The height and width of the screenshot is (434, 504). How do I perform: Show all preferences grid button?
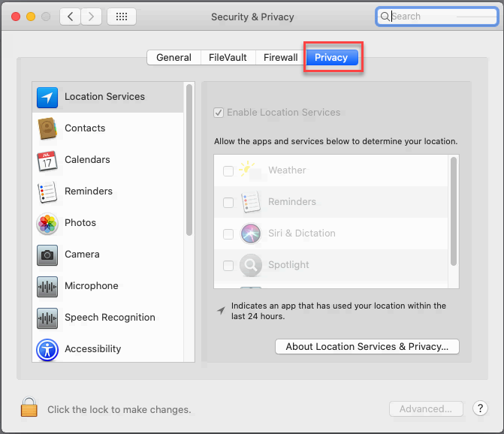pos(122,17)
